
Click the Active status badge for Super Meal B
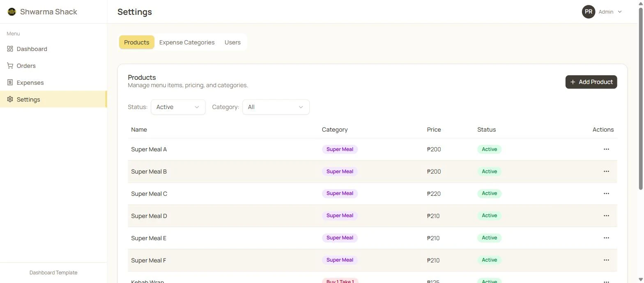pos(489,172)
